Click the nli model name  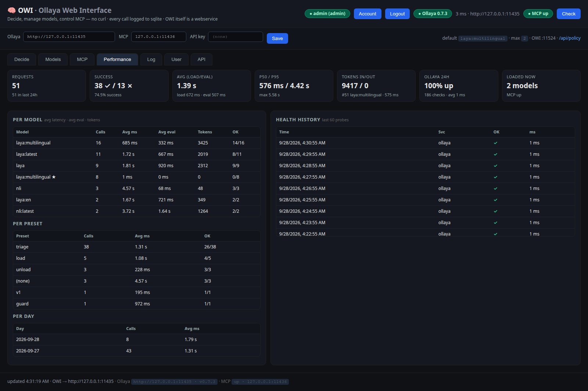(19, 189)
